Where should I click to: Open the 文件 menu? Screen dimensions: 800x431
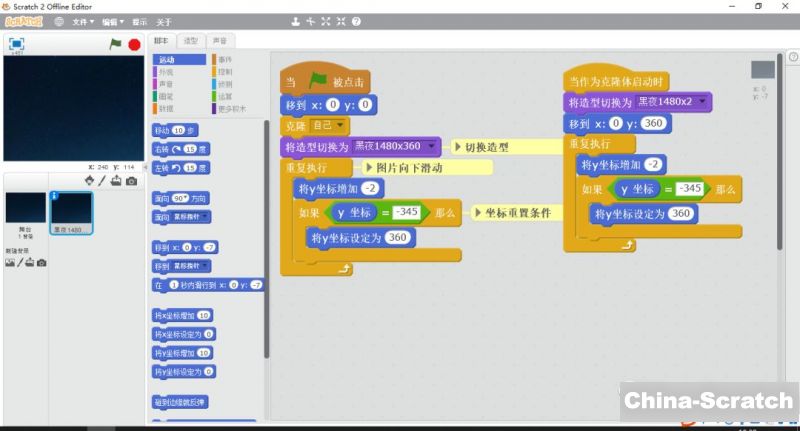tap(83, 21)
